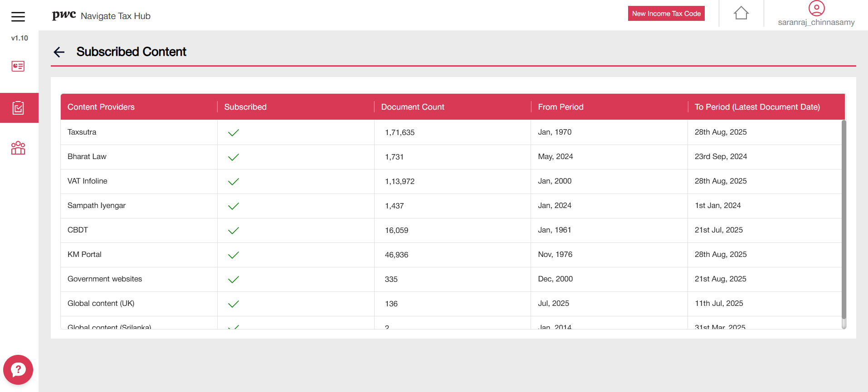Screen dimensions: 868x392
Task: Select the Global content (UK) provider name
Action: 101,303
